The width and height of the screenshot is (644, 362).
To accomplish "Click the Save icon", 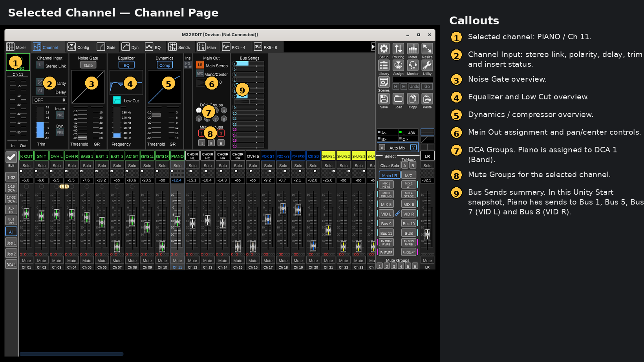I will pos(384,99).
